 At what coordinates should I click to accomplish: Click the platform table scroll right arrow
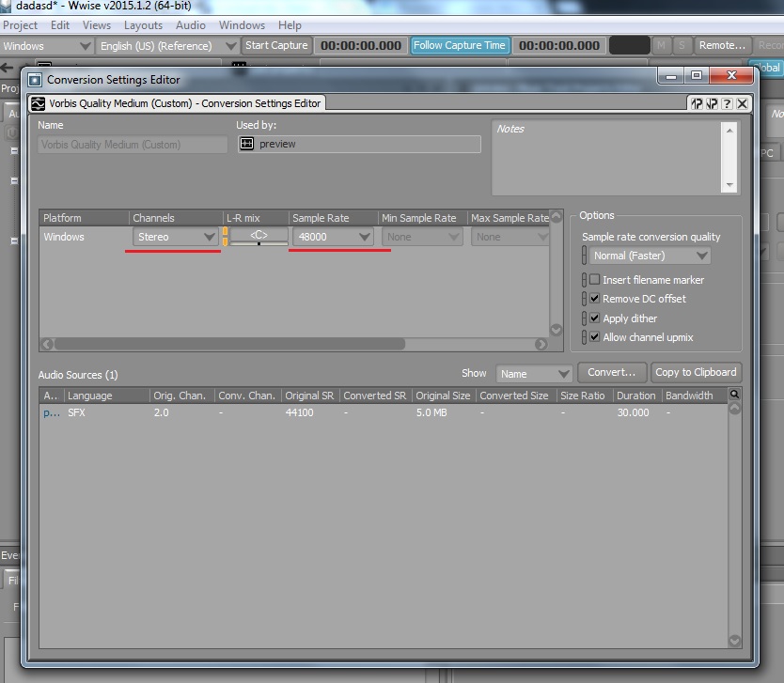(541, 344)
